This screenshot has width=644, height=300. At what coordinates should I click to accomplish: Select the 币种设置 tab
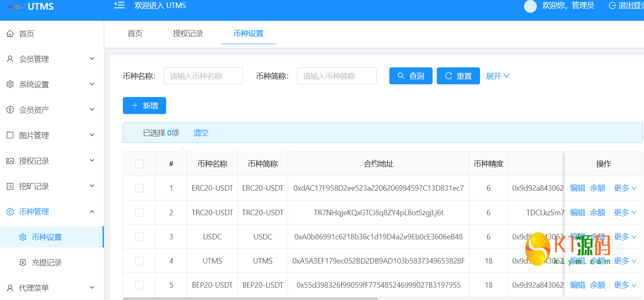click(248, 33)
